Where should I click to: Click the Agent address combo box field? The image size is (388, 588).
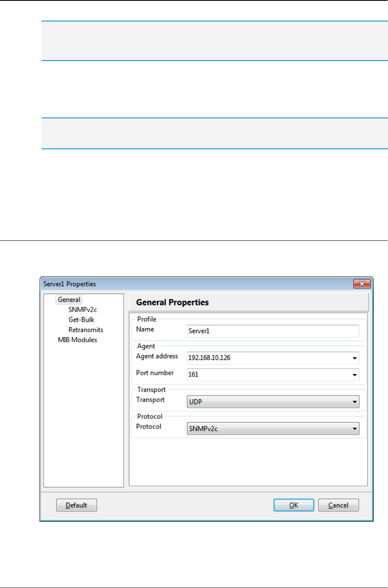[x=273, y=358]
